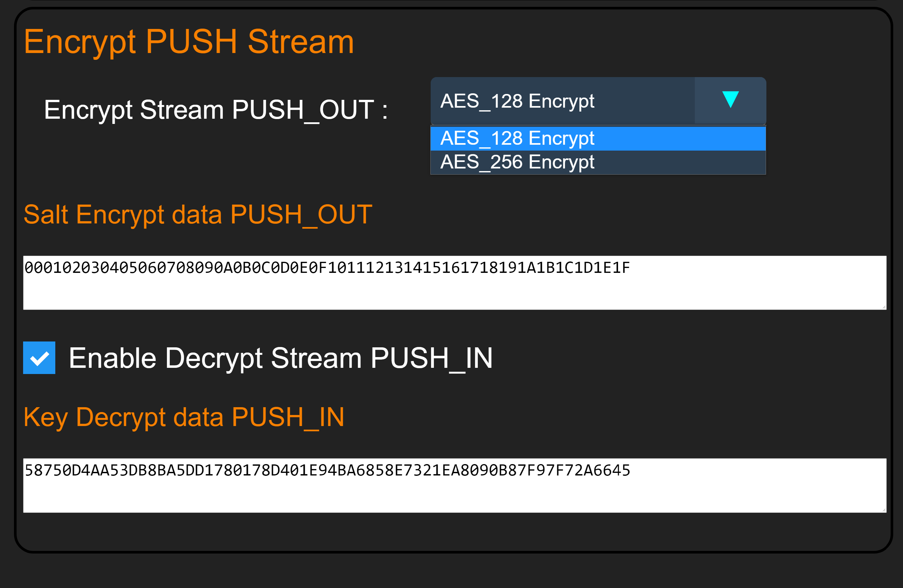Open the Encrypt Stream PUSH_OUT combo box
Image resolution: width=903 pixels, height=588 pixels.
click(598, 101)
